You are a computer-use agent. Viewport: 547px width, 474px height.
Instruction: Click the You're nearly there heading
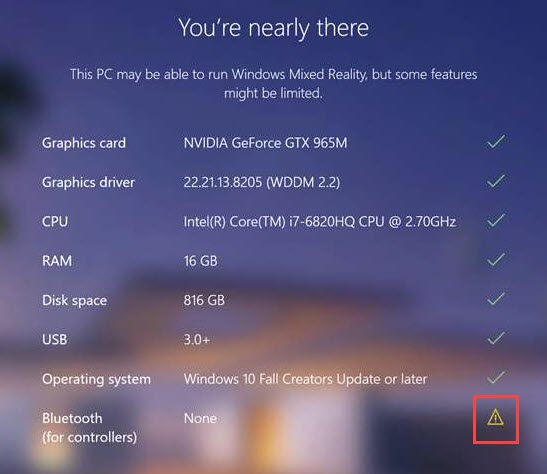pos(274,28)
